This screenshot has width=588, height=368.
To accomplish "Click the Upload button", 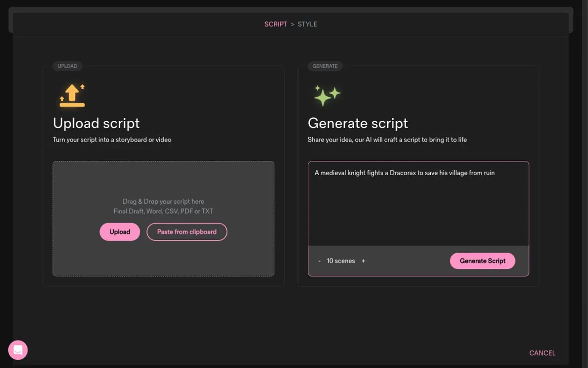I will 120,232.
